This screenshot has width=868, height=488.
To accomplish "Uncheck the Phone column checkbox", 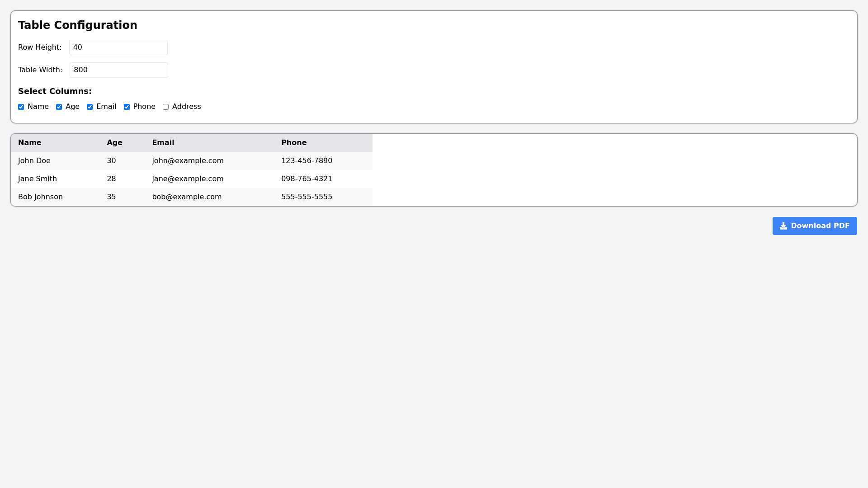I will click(127, 107).
